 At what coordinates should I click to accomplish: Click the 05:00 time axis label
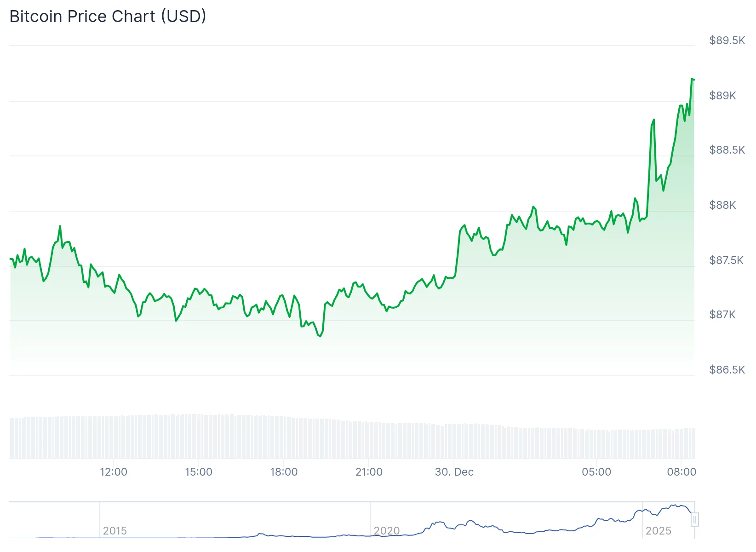[x=596, y=471]
